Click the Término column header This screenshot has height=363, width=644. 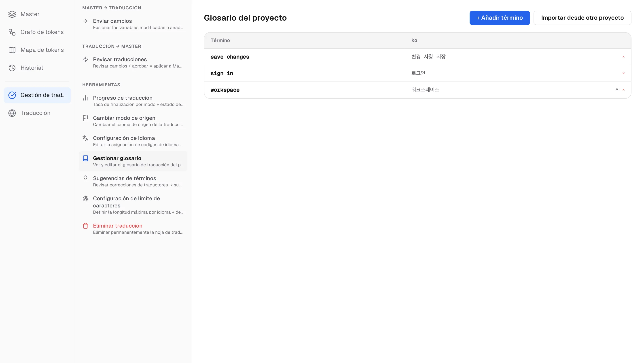point(305,40)
